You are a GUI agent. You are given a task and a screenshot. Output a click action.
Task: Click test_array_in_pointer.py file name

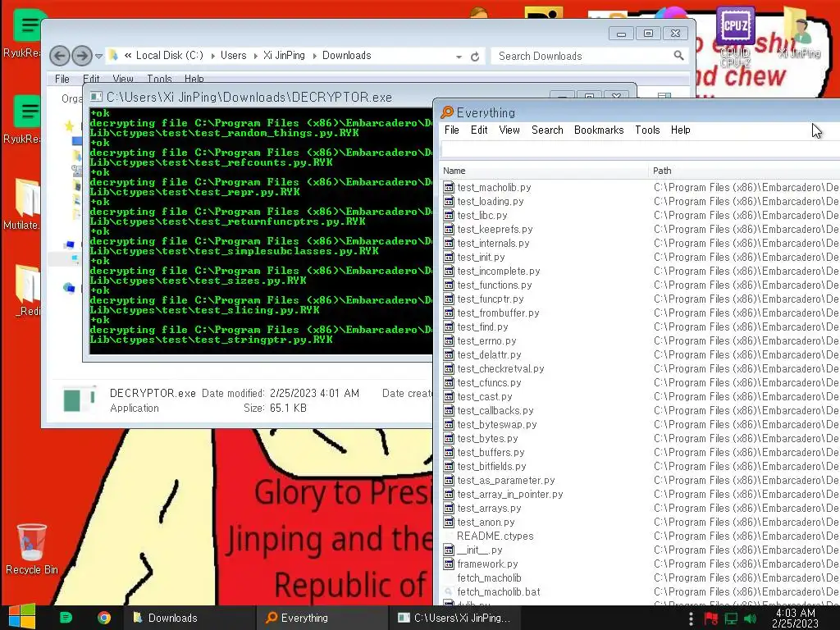click(510, 494)
